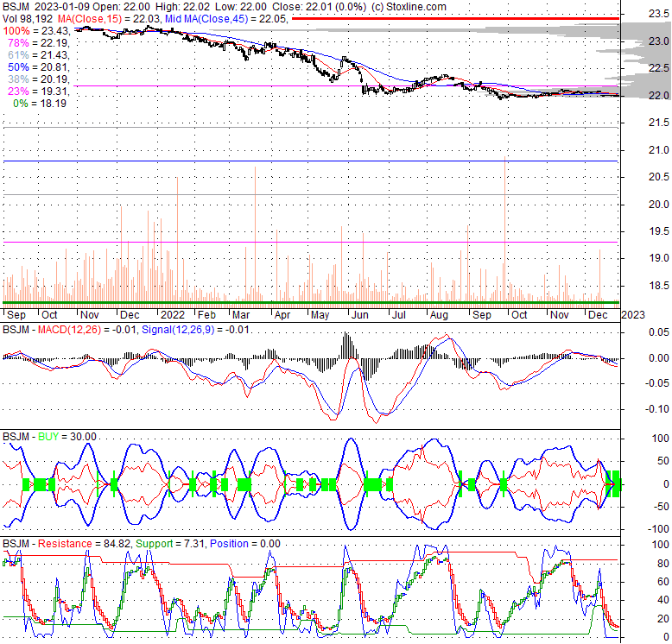The image size is (672, 644).
Task: Click the BUY = 30.00 indicator label
Action: pos(67,437)
